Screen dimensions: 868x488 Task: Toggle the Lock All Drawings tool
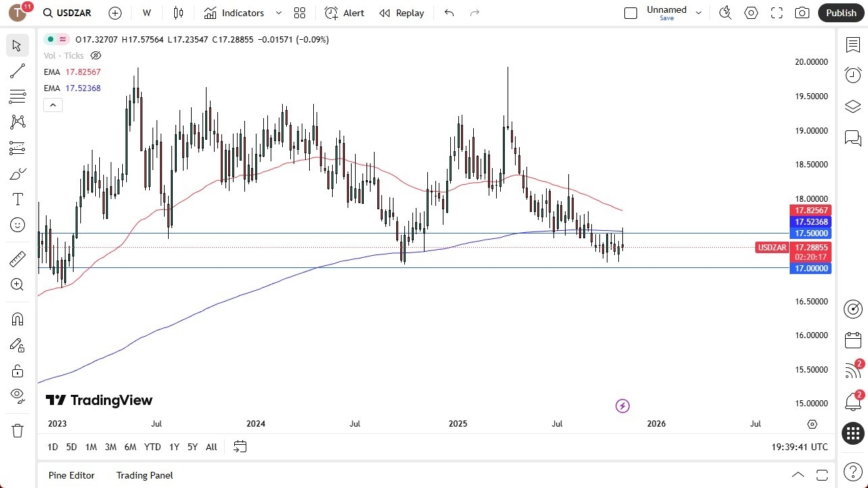point(18,371)
